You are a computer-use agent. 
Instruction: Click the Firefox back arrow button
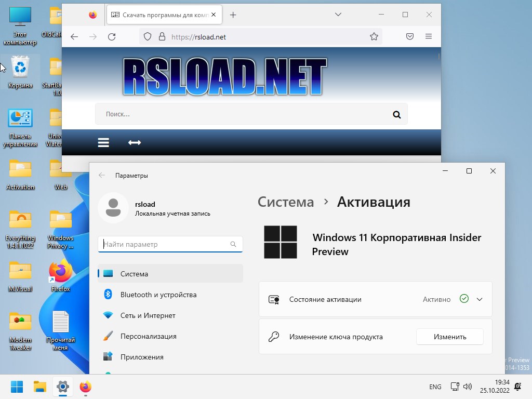point(74,37)
